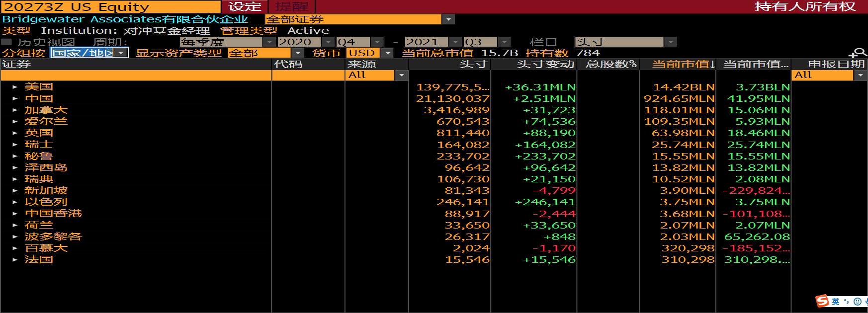Expand the 荷兰 country row
Image resolution: width=868 pixels, height=313 pixels.
(x=15, y=225)
